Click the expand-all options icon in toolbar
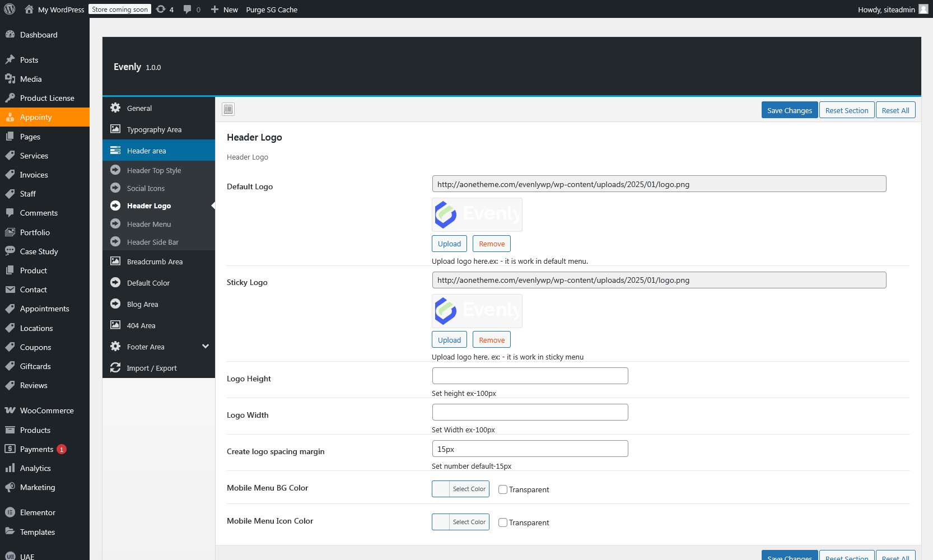The height and width of the screenshot is (560, 933). pos(228,109)
